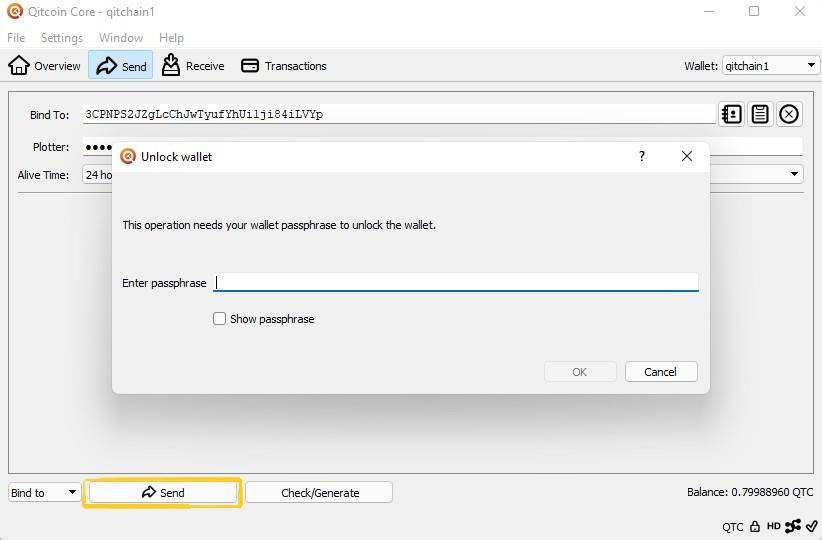
Task: Click the address book icon beside Bind To
Action: [x=731, y=114]
